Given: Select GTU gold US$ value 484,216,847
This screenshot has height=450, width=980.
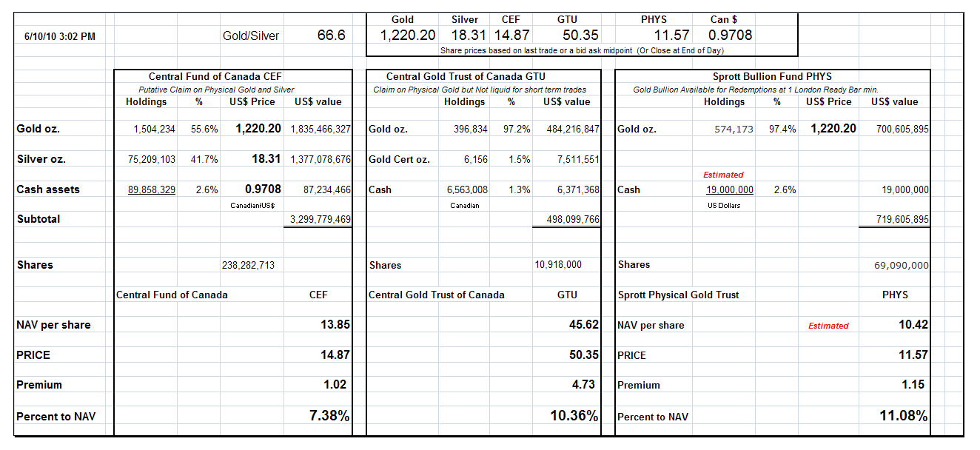Looking at the screenshot, I should [x=573, y=129].
